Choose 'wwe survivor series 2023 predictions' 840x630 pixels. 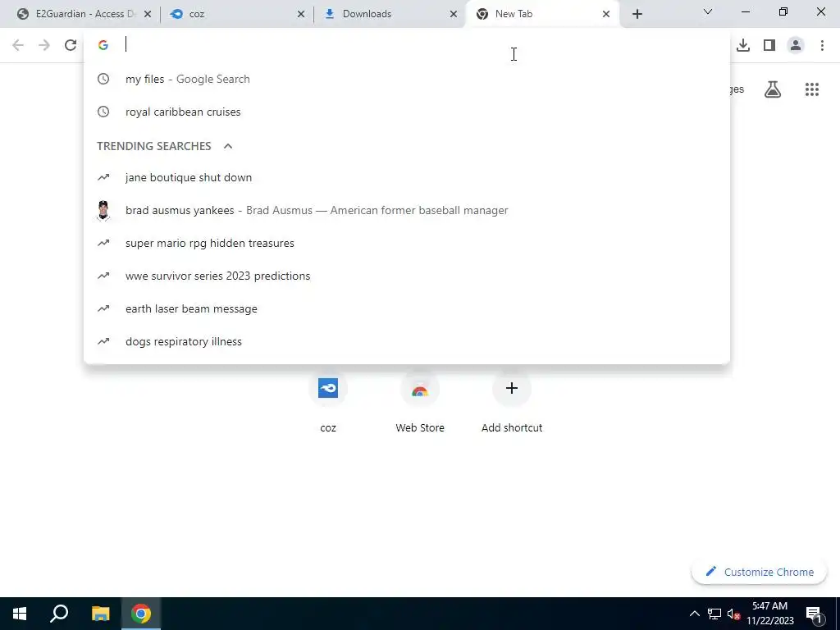point(407,276)
